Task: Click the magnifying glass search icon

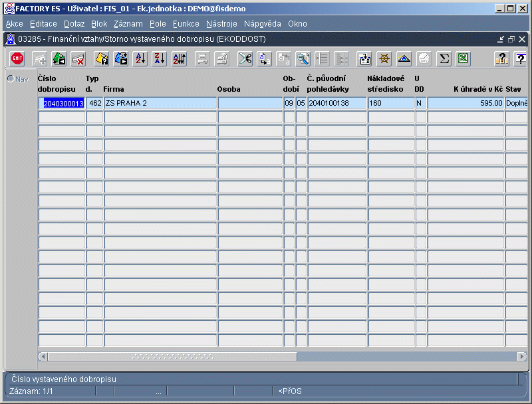Action: pos(303,58)
